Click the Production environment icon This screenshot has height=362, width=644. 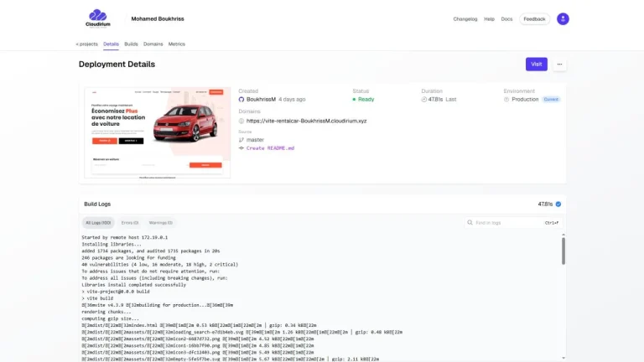506,100
